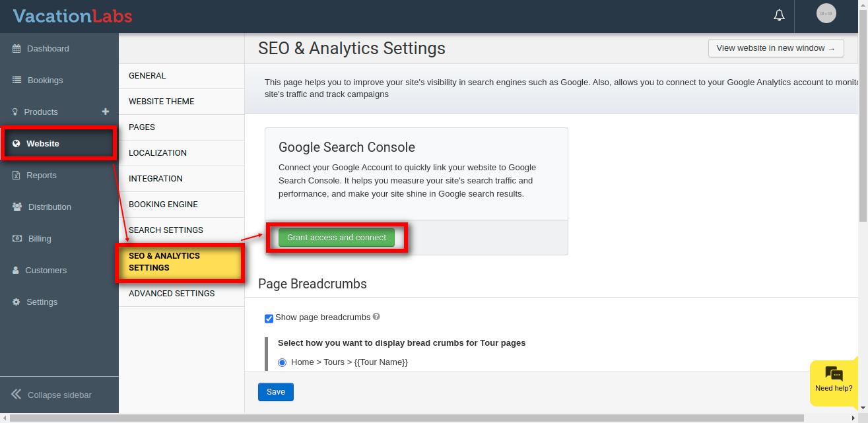Screen dimensions: 868x423
Task: Click the Bookings list icon
Action: coord(17,80)
